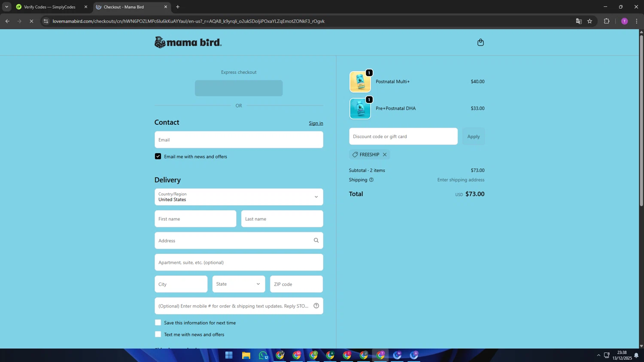Open the Country/Region dropdown
The height and width of the screenshot is (362, 644).
tap(239, 197)
